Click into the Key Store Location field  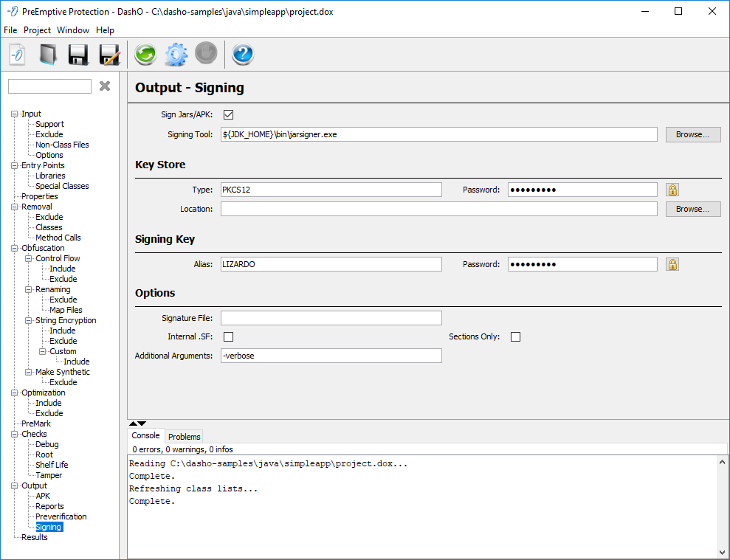click(438, 209)
